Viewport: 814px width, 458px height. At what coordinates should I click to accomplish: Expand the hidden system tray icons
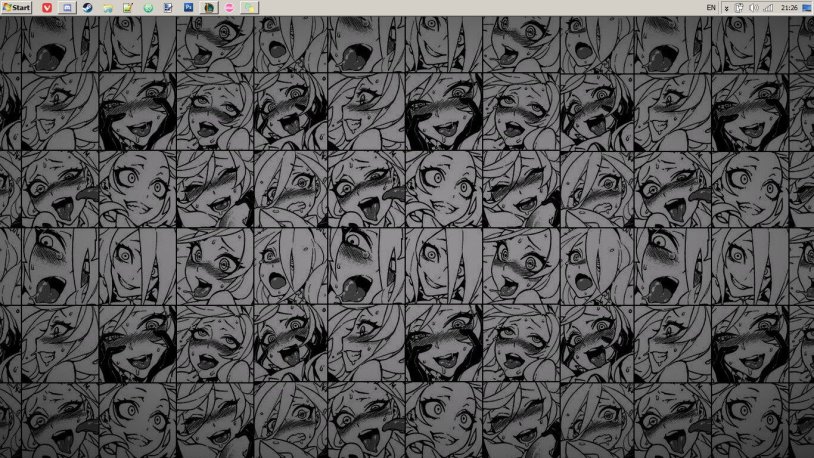tap(726, 7)
